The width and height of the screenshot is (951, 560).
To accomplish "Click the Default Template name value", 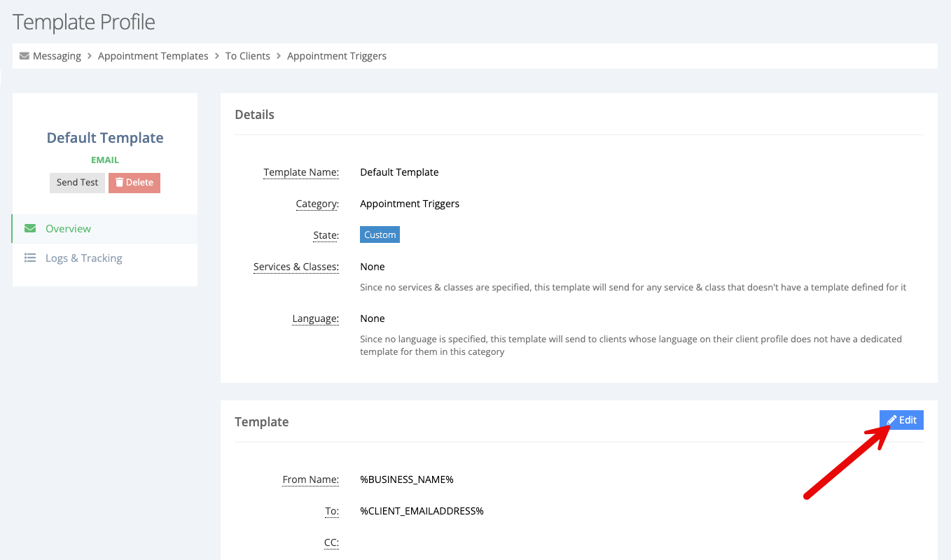I will (x=399, y=172).
